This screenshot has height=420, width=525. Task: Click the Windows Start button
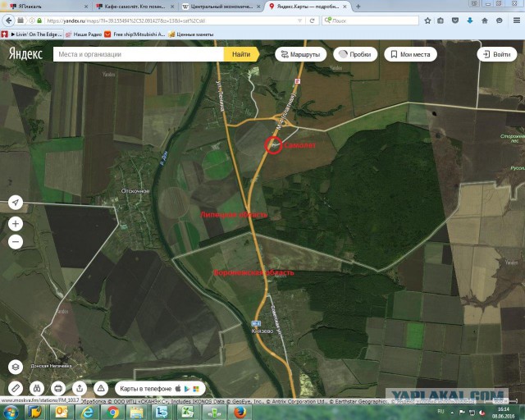tap(11, 412)
